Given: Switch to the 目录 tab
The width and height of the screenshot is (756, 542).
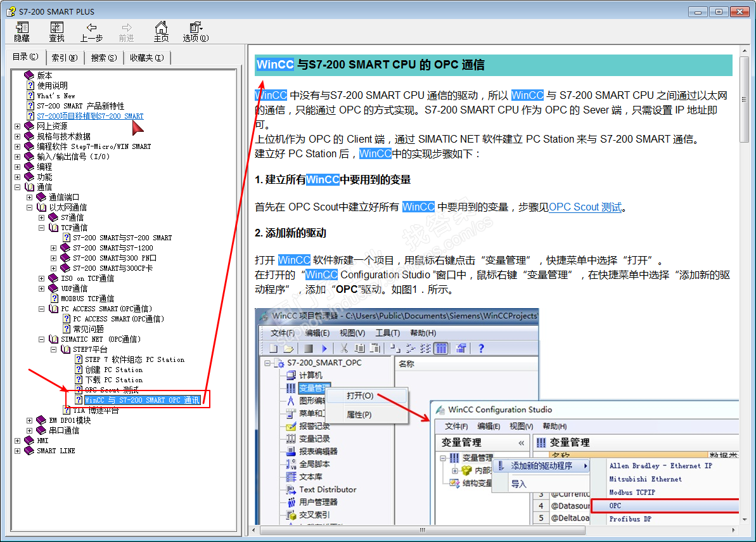Looking at the screenshot, I should 25,57.
